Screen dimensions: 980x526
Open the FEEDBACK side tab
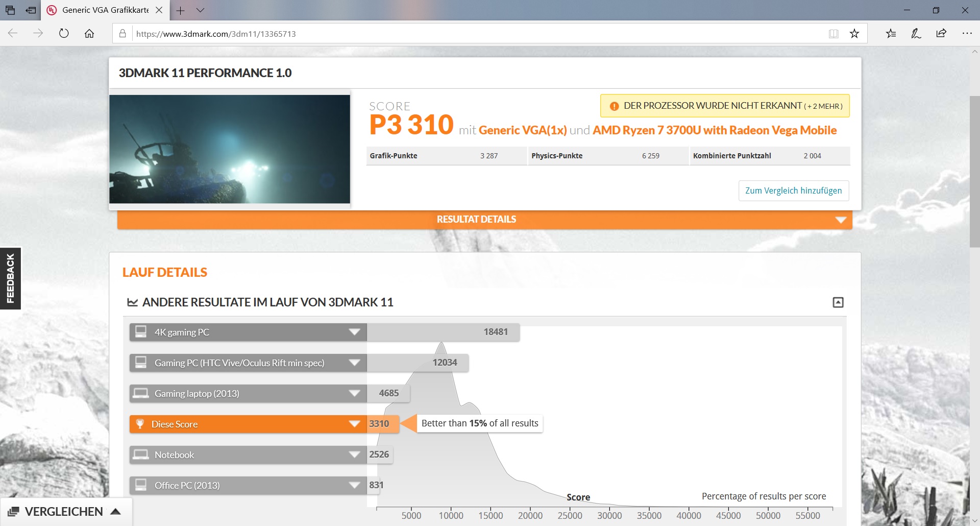(10, 278)
